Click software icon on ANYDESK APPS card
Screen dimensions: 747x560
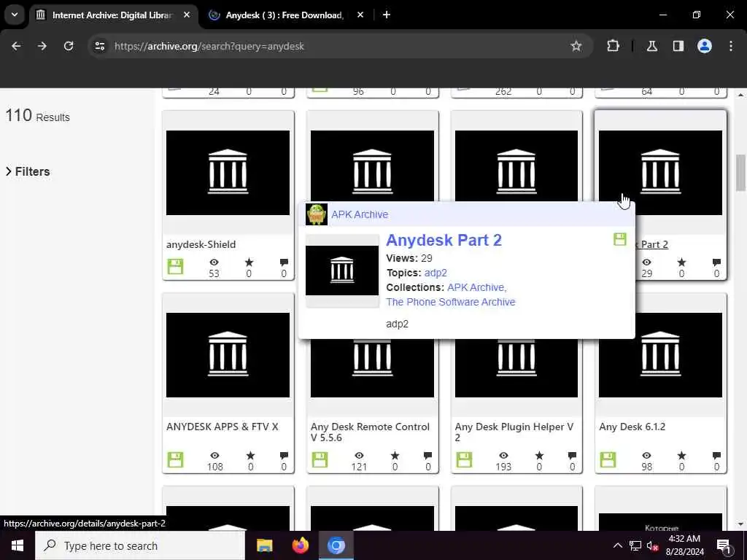(175, 459)
